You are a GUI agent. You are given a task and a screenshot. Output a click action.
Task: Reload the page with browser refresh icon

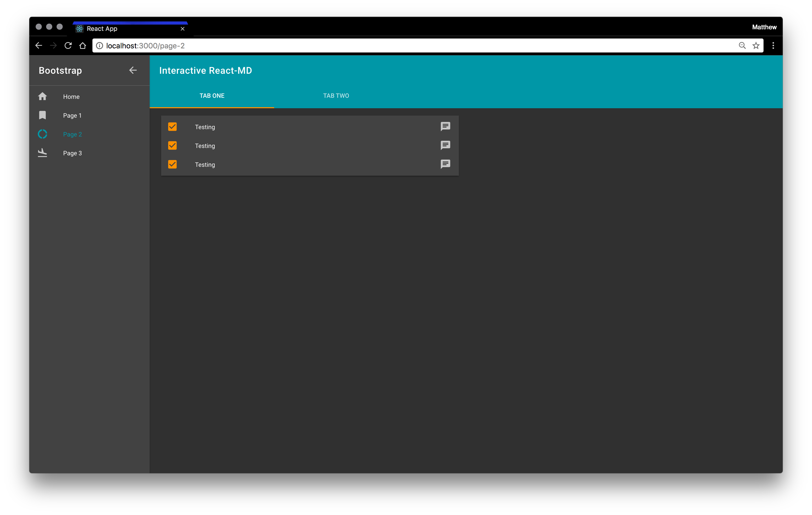(68, 45)
